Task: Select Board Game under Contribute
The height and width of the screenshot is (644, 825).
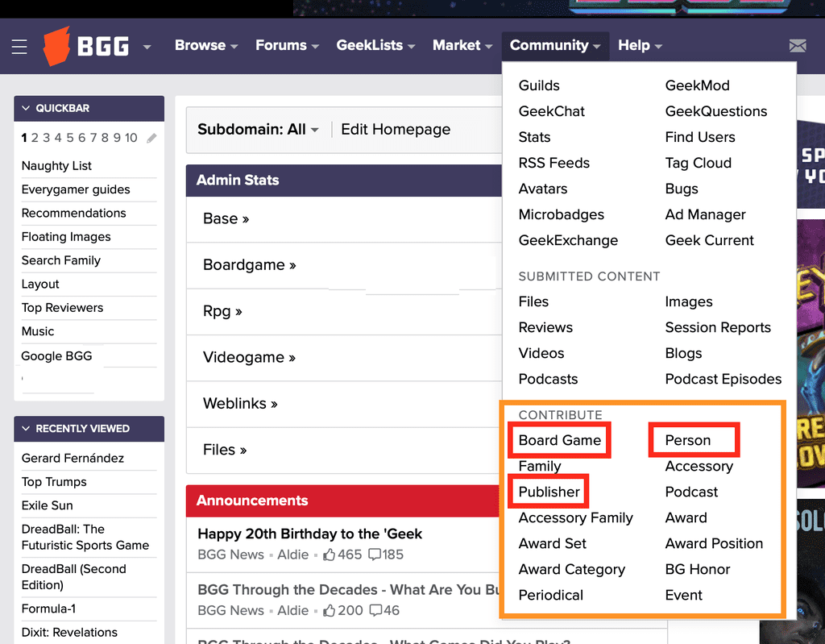Action: pos(559,440)
